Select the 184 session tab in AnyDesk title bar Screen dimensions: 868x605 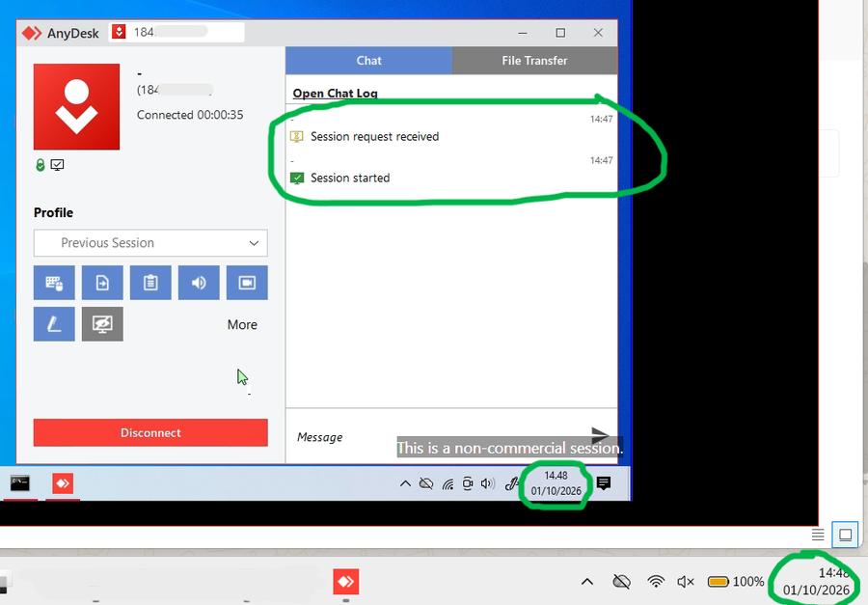click(x=176, y=32)
